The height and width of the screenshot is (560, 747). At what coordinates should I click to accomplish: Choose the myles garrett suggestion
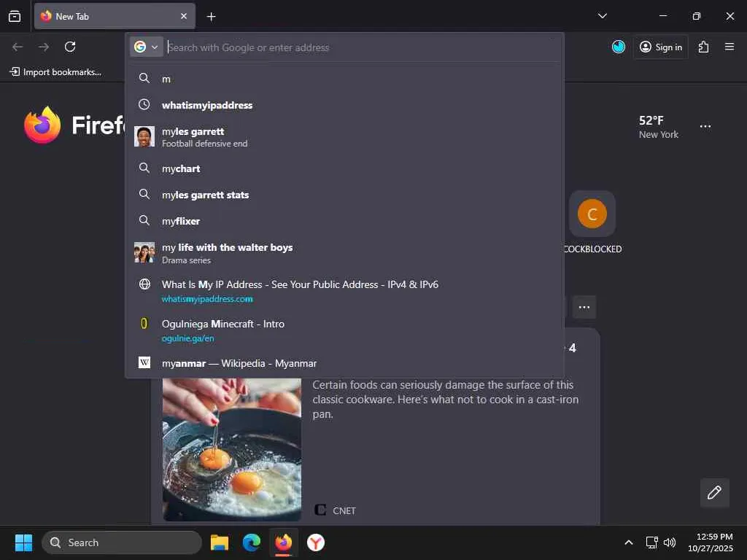(x=344, y=136)
